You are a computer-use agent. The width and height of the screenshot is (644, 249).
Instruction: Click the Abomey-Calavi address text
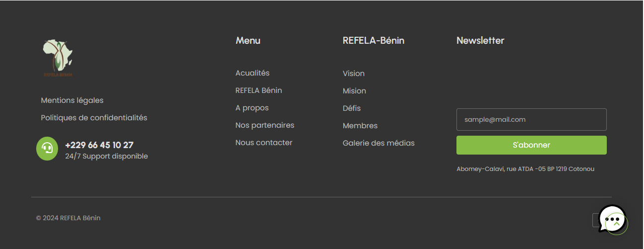point(525,169)
